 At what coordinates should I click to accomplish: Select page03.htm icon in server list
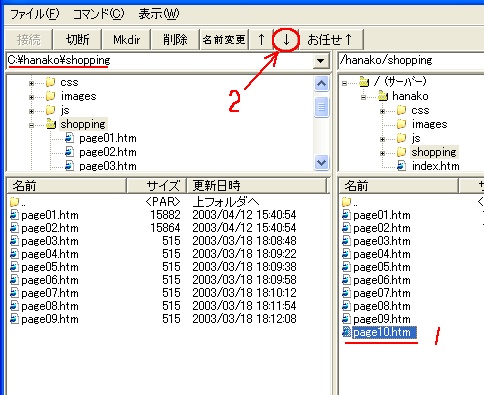tap(346, 241)
